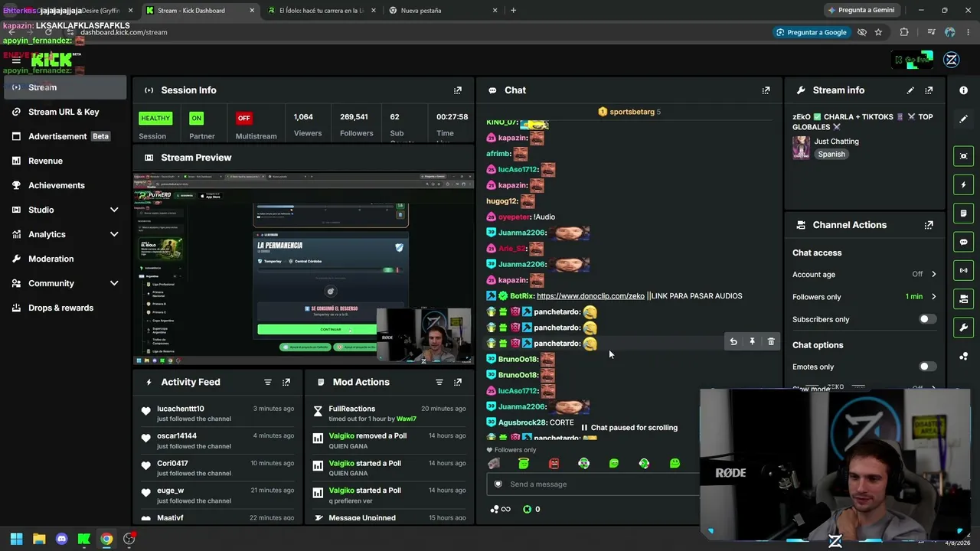Open Followers only duration chevron
Viewport: 980px width, 551px height.
tap(933, 297)
